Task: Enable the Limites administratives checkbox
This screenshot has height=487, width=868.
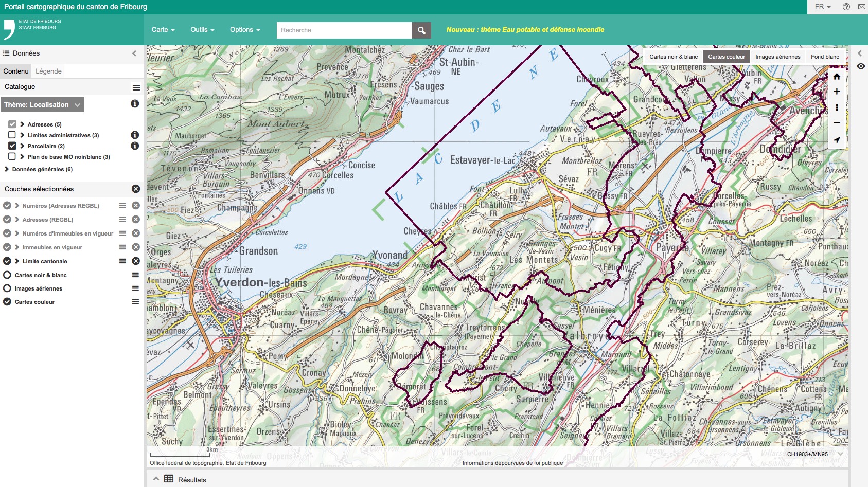Action: coord(12,135)
